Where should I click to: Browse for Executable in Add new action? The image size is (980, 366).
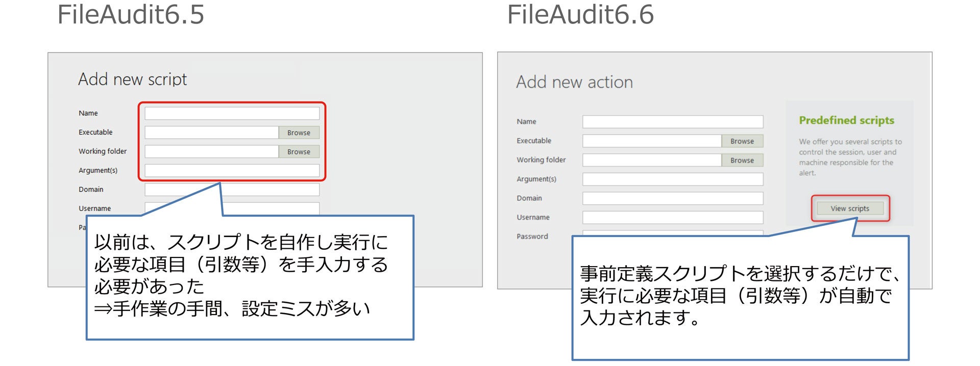tap(742, 141)
